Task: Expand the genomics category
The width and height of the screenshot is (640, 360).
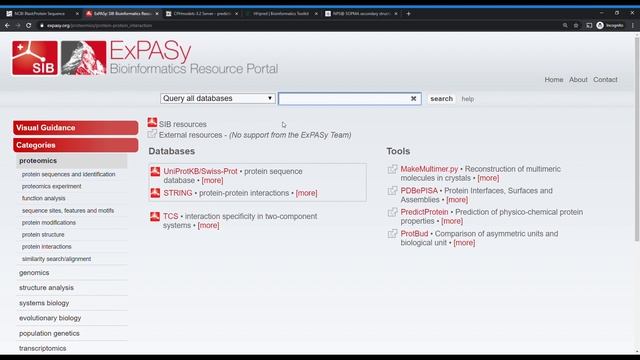Action: point(34,273)
